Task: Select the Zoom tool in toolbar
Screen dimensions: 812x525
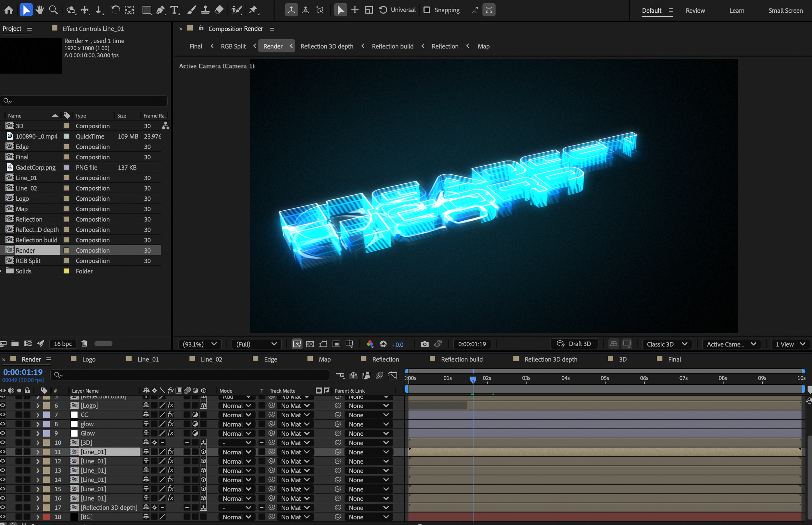Action: [53, 10]
